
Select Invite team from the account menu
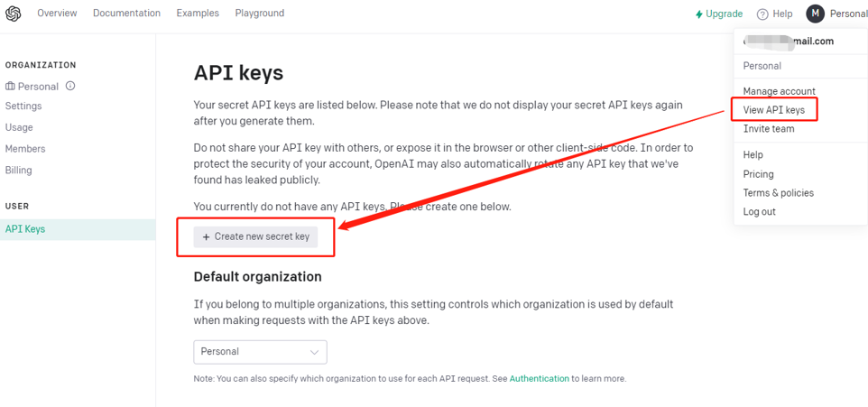[x=769, y=129]
